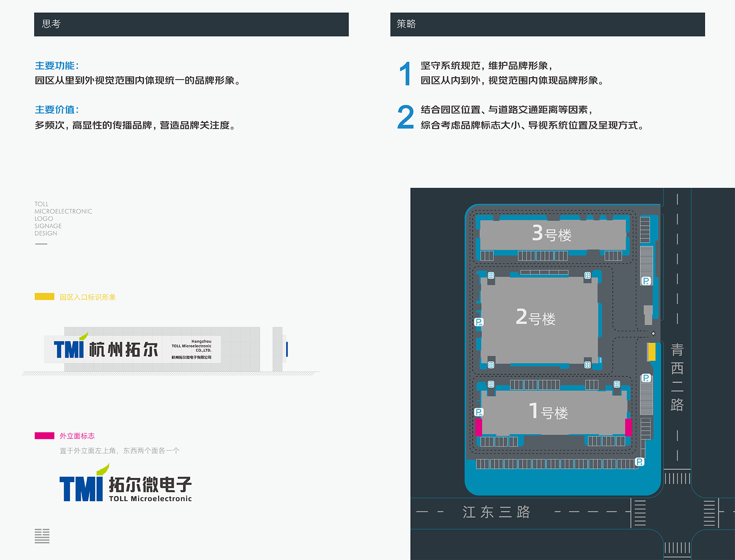
Task: Click the line 多频次,高显性的传播品牌,营造品牌关注度。
Action: tap(135, 125)
